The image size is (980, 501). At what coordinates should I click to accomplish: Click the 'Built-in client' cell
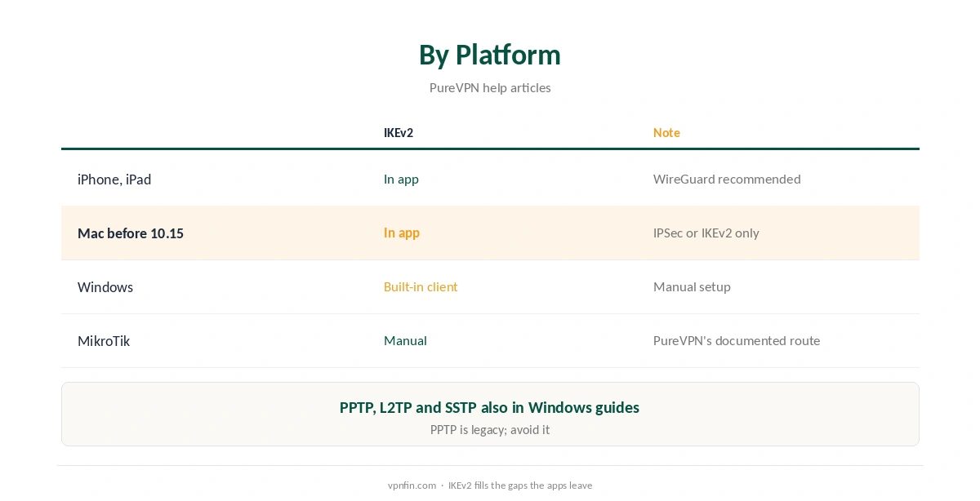coord(421,286)
